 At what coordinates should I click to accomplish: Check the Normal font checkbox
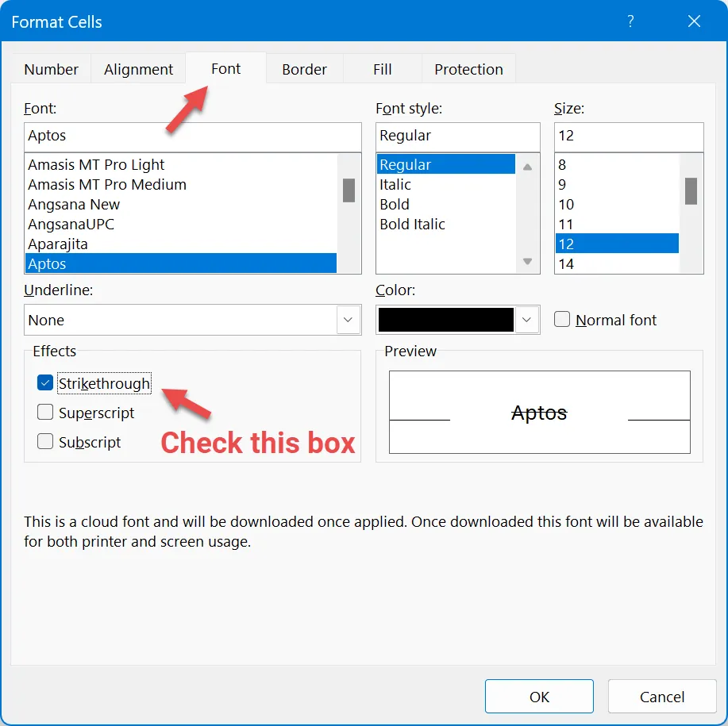562,320
